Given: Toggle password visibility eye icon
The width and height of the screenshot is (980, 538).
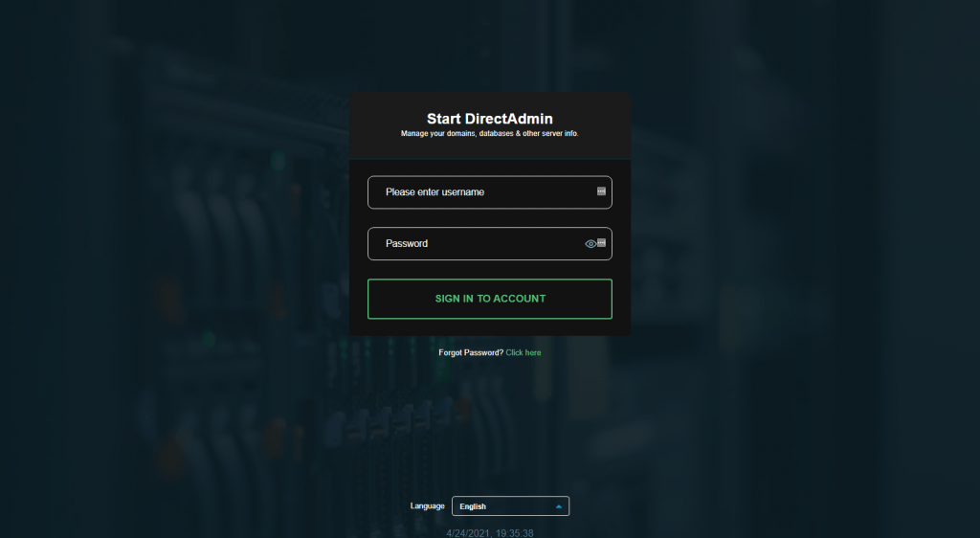Looking at the screenshot, I should (x=590, y=244).
